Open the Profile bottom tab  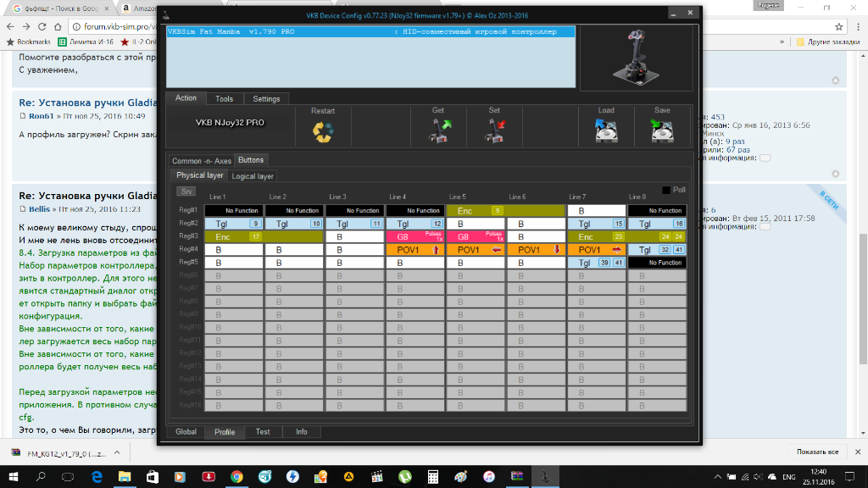225,431
